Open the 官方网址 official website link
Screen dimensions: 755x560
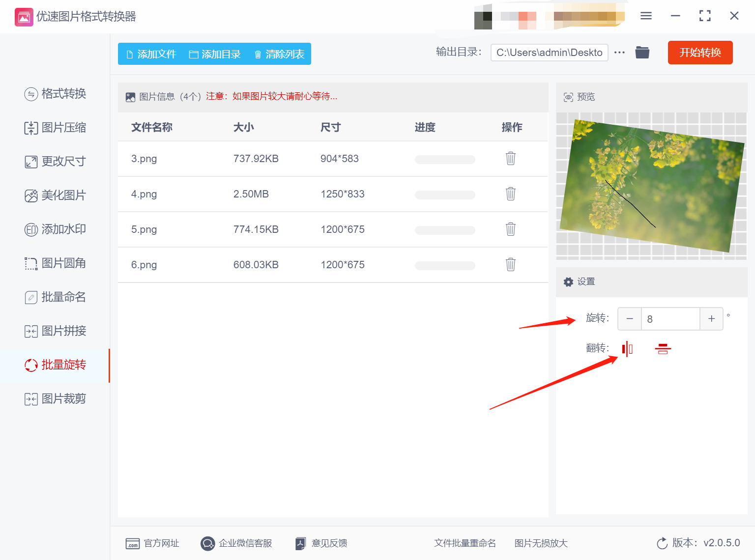pyautogui.click(x=152, y=543)
